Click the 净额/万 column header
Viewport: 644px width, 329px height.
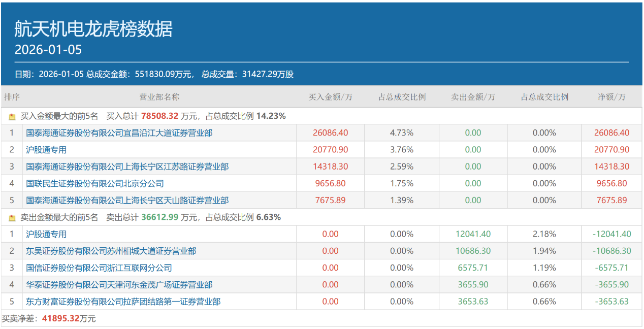tap(611, 97)
